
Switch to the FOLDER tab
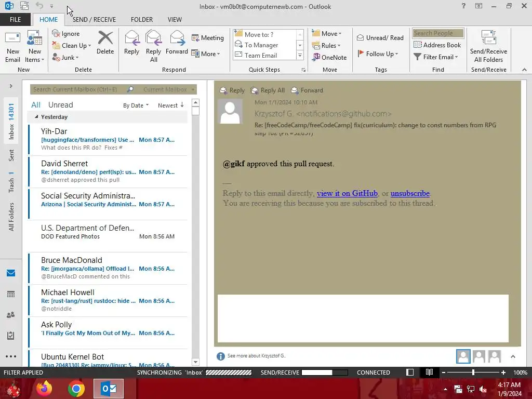pos(142,19)
